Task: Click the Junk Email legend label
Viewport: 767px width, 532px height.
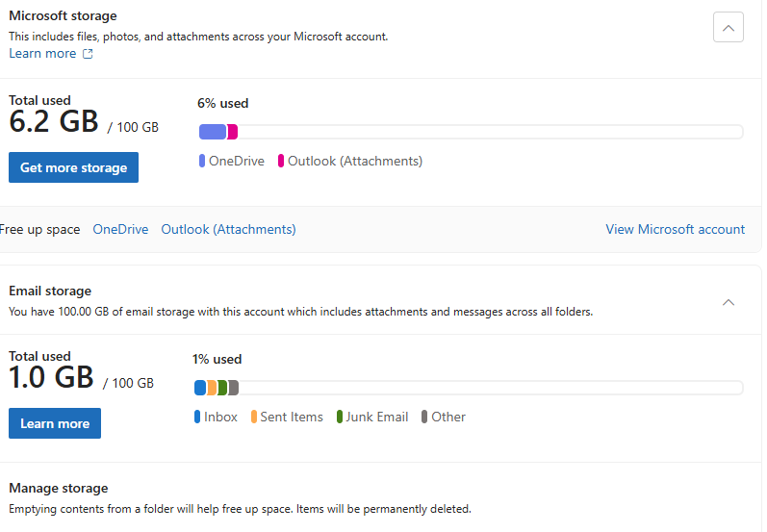Action: [377, 417]
